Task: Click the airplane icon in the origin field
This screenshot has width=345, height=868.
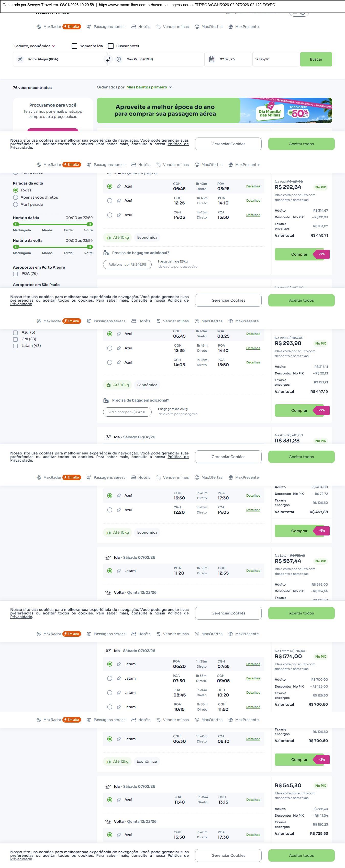Action: pyautogui.click(x=20, y=59)
